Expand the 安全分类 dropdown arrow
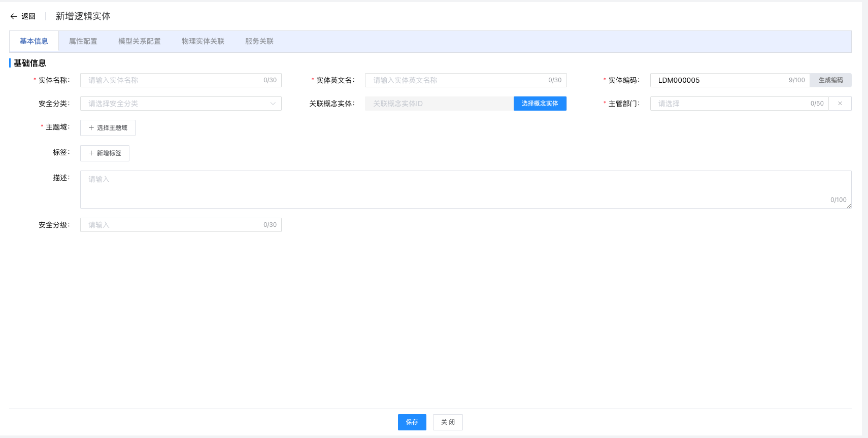868x438 pixels. pos(273,104)
